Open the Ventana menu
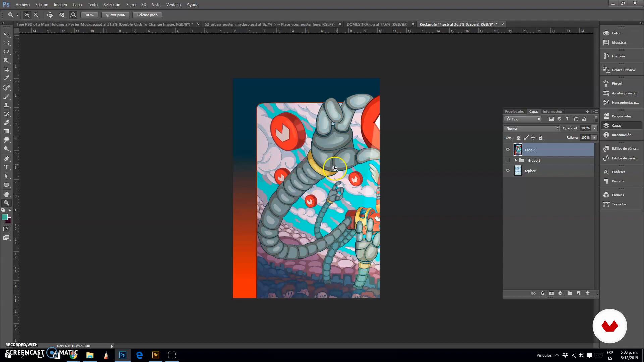This screenshot has width=644, height=362. [x=173, y=5]
